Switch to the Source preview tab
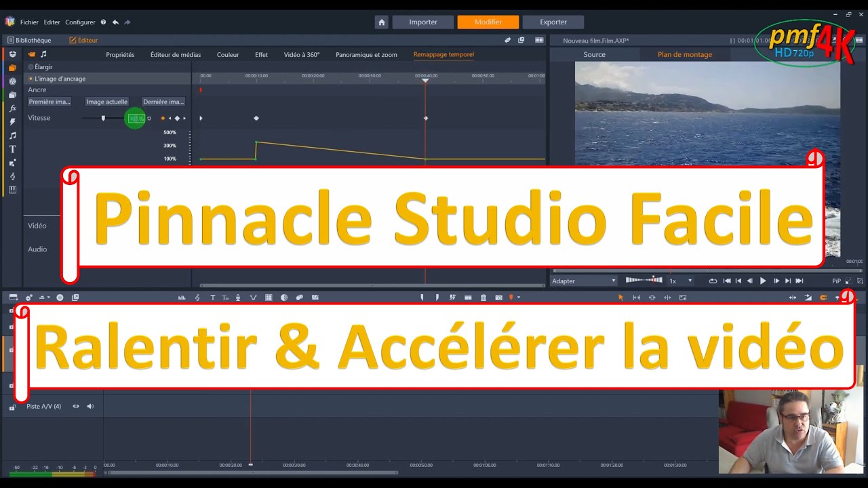Screen dimensions: 868x488 tap(594, 54)
